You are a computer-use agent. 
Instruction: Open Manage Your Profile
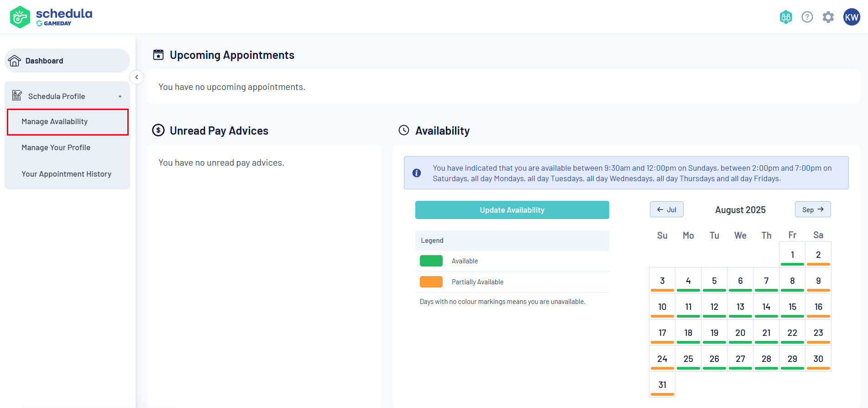coord(56,147)
